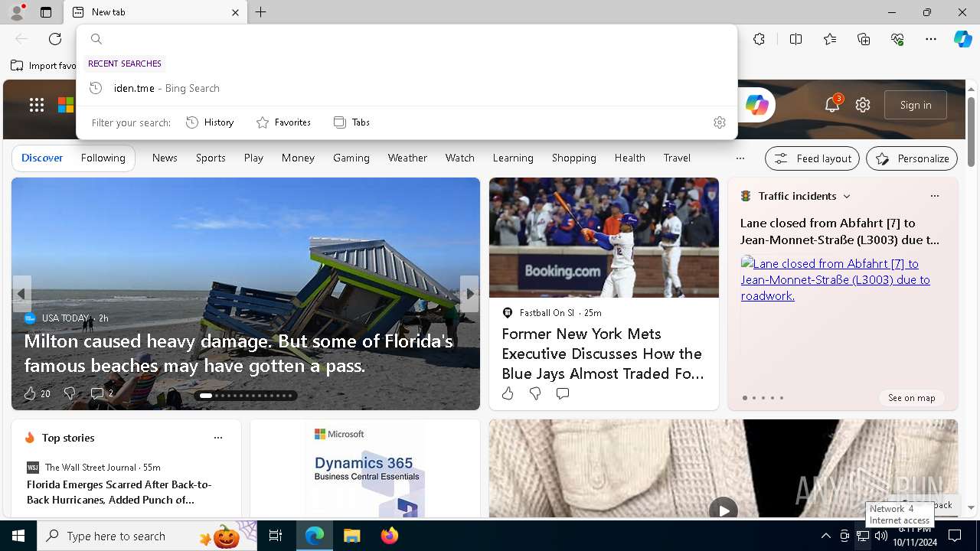
Task: Select recent search iden.tme
Action: click(x=407, y=88)
